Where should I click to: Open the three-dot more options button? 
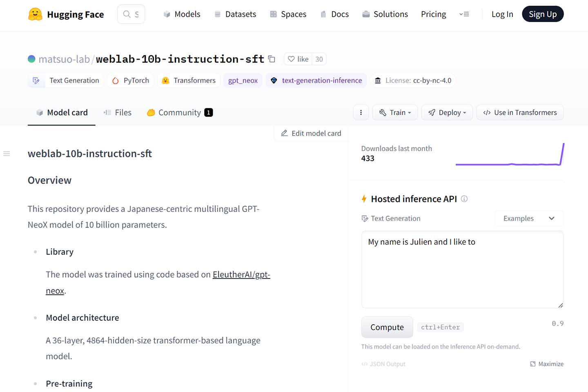tap(361, 113)
